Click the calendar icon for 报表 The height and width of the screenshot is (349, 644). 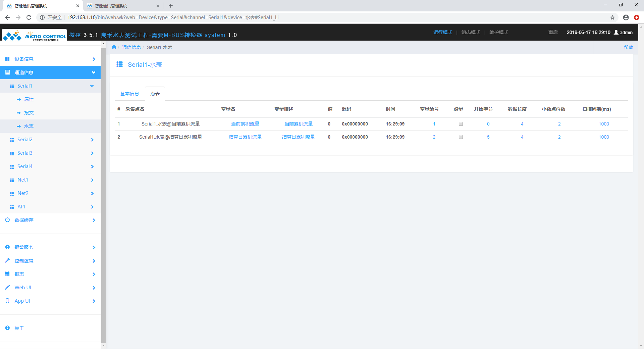(x=7, y=274)
